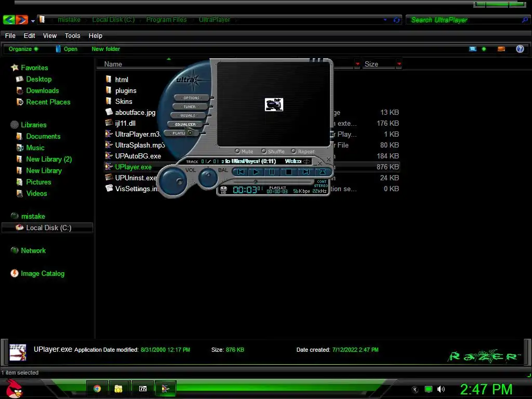
Task: Select Local Disk (C:) in sidebar
Action: pos(47,228)
